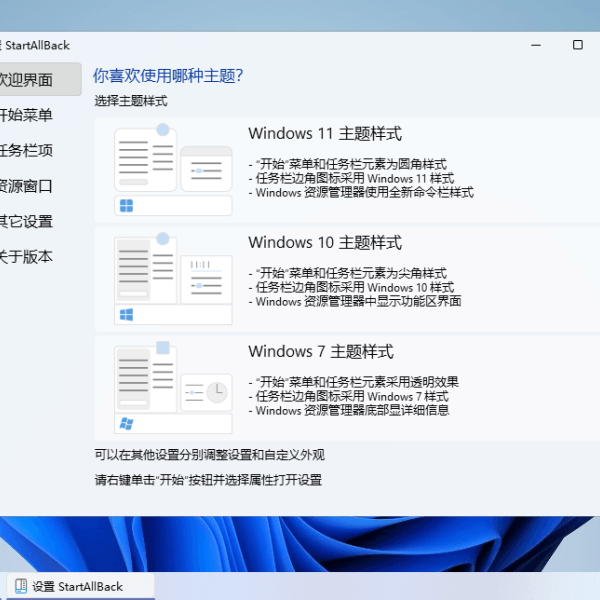Click the text "开始"菜单和任务栏元素为圆角样式
The image size is (600, 600).
[x=351, y=165]
